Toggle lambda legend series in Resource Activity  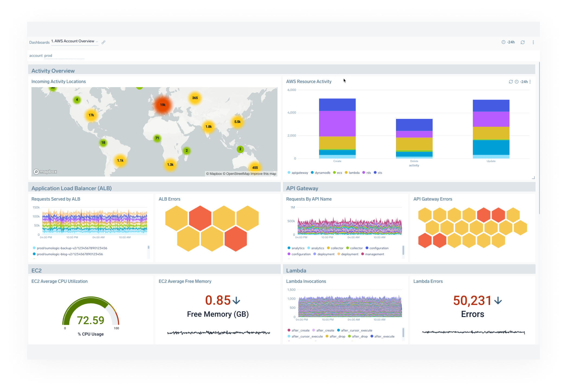[x=352, y=173]
